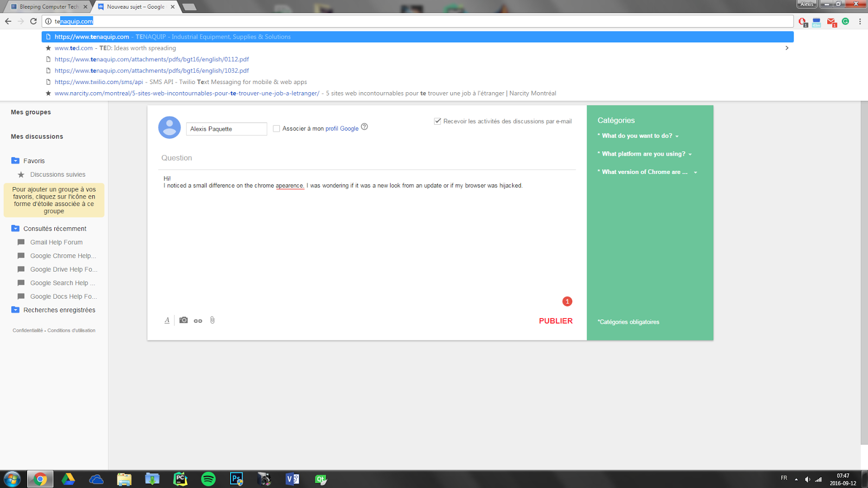Click the volume speaker tray icon
Screen dimensions: 868x488
pos(807,479)
